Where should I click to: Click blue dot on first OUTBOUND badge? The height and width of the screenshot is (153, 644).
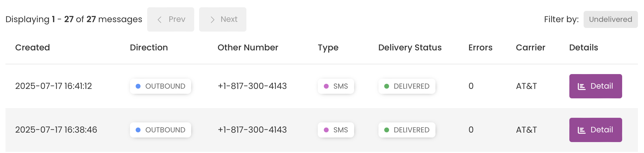coord(138,86)
